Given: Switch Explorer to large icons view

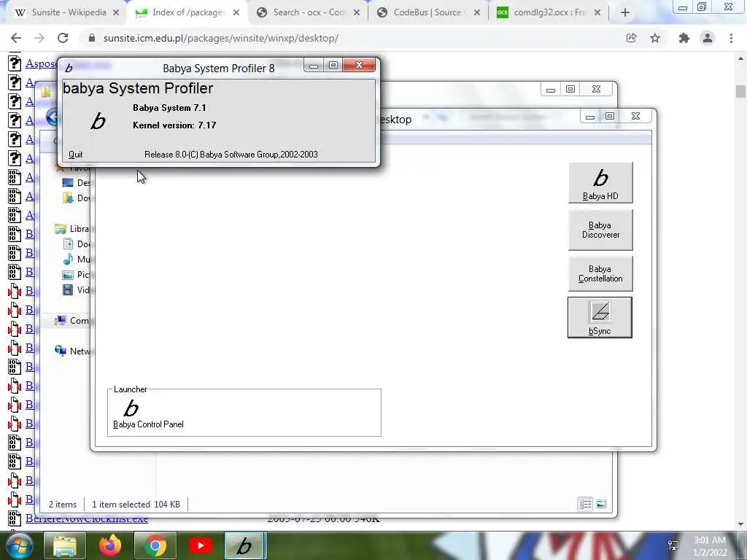Looking at the screenshot, I should [601, 504].
